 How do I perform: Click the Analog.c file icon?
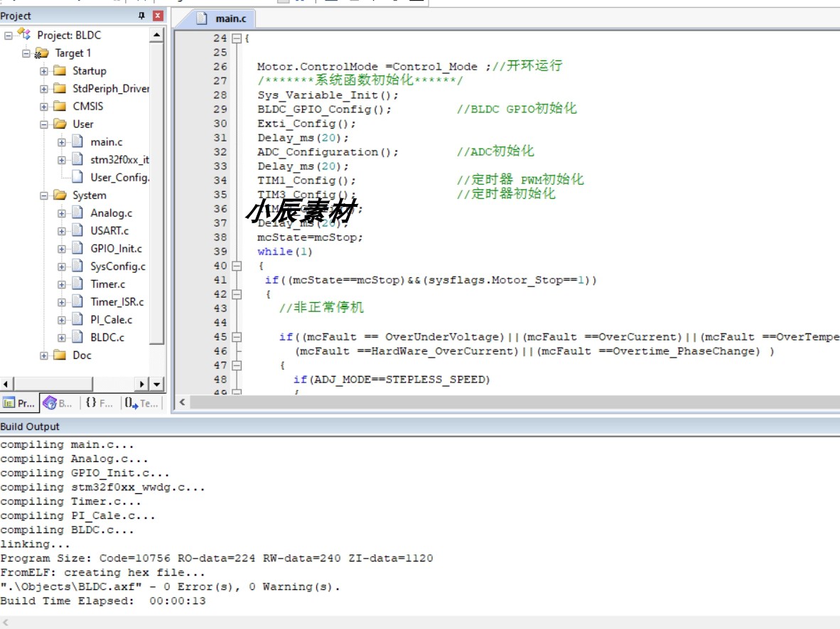coord(77,213)
